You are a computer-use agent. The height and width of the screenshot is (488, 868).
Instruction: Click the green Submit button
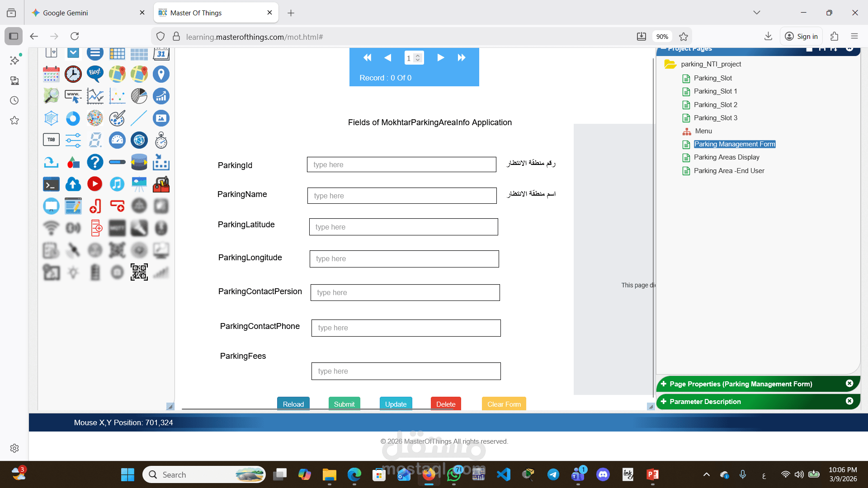pos(344,404)
